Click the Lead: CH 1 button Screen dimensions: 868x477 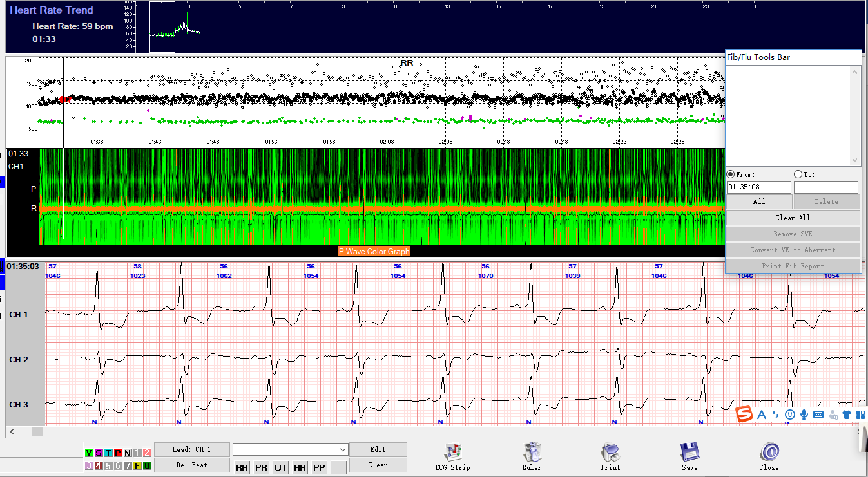(x=191, y=449)
